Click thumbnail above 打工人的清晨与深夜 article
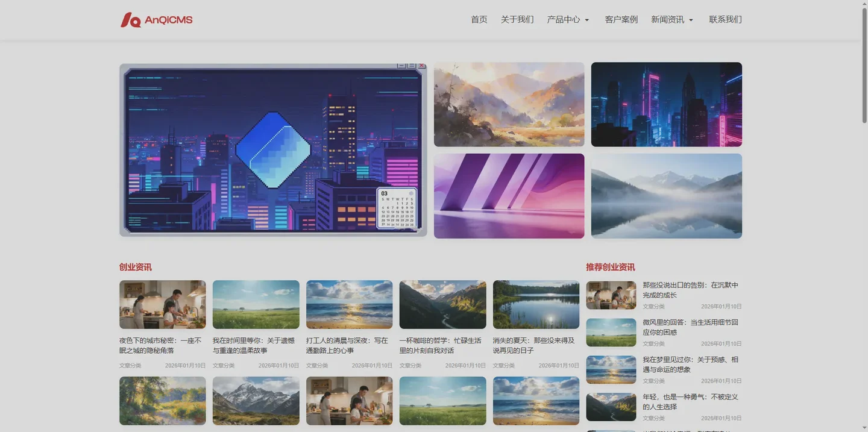868x432 pixels. click(349, 304)
